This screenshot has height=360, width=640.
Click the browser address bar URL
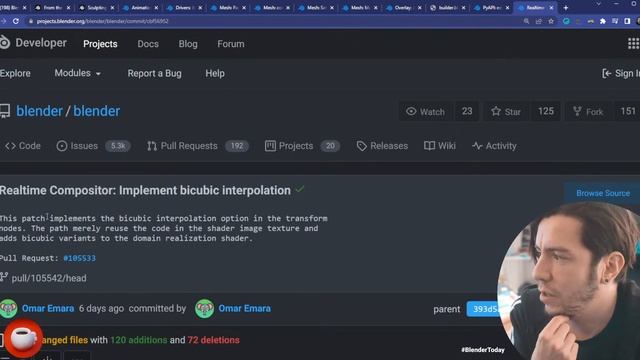pos(102,21)
